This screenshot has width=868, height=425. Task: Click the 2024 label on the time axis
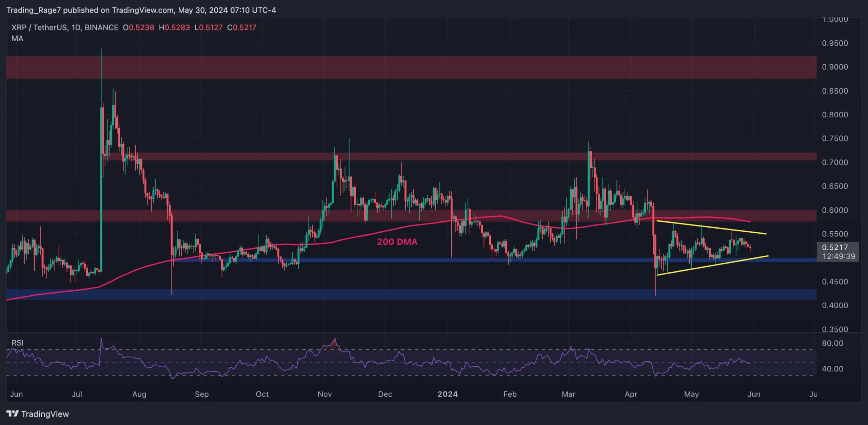(448, 394)
